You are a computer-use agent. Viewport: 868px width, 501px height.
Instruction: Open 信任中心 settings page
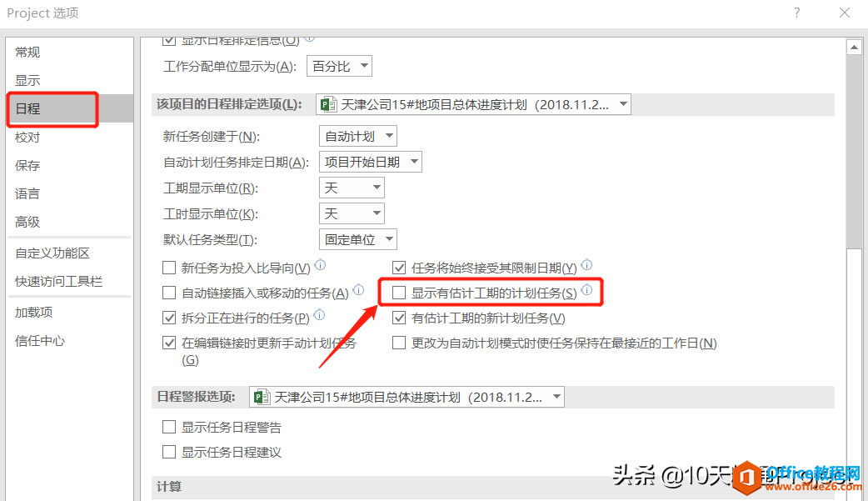tap(40, 340)
